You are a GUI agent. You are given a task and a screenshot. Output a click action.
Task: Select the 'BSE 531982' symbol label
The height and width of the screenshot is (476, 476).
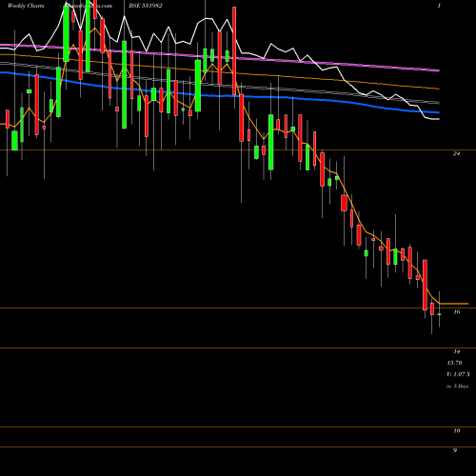[x=145, y=6]
